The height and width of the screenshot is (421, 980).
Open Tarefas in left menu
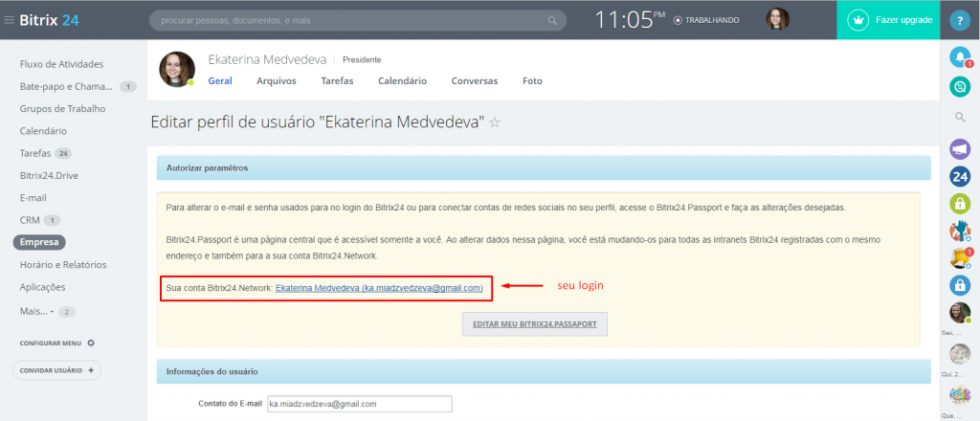click(35, 154)
